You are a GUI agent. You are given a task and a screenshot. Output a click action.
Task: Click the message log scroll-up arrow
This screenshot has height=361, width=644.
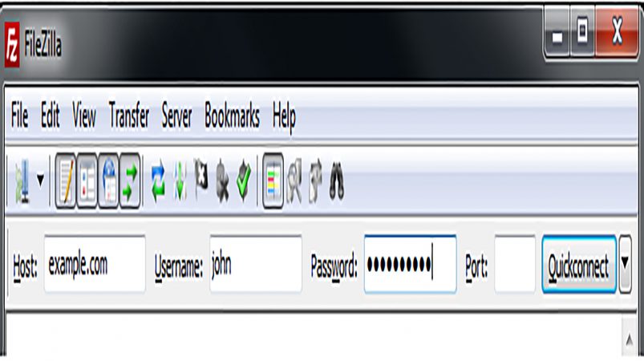pyautogui.click(x=630, y=339)
